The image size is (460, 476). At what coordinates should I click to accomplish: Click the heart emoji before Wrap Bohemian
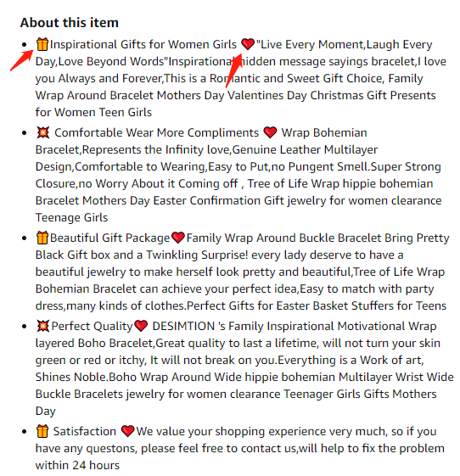click(270, 132)
